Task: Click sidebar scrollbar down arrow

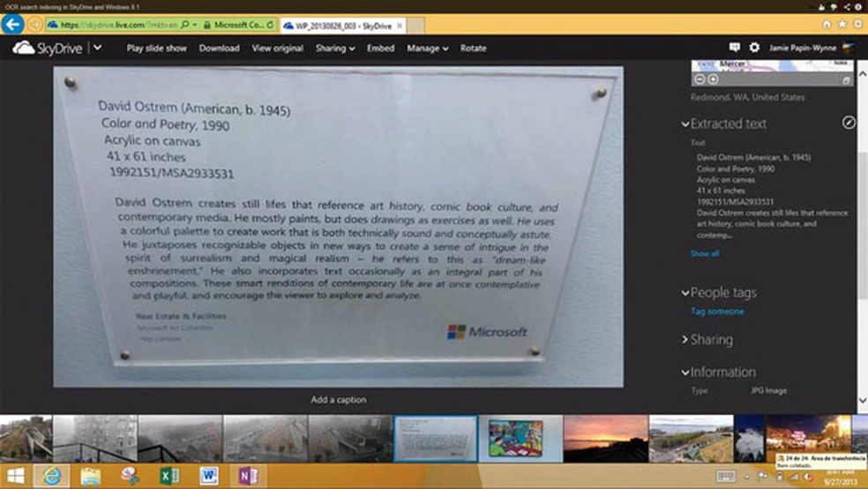Action: click(x=862, y=401)
